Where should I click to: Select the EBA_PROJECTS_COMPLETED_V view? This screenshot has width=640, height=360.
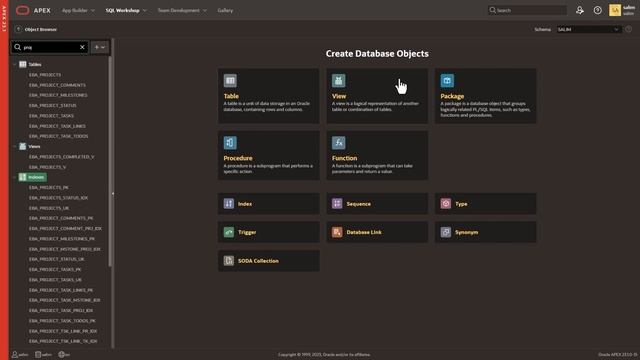(62, 157)
